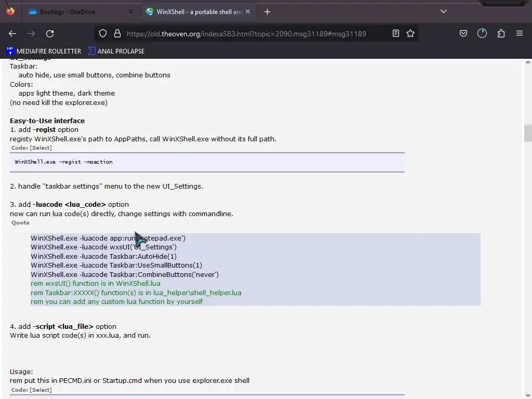View site security padlock info
The image size is (532, 399).
tap(117, 34)
